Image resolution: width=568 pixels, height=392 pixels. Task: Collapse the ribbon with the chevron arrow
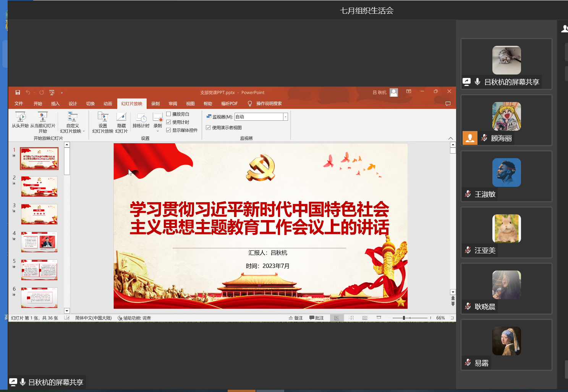tap(451, 138)
